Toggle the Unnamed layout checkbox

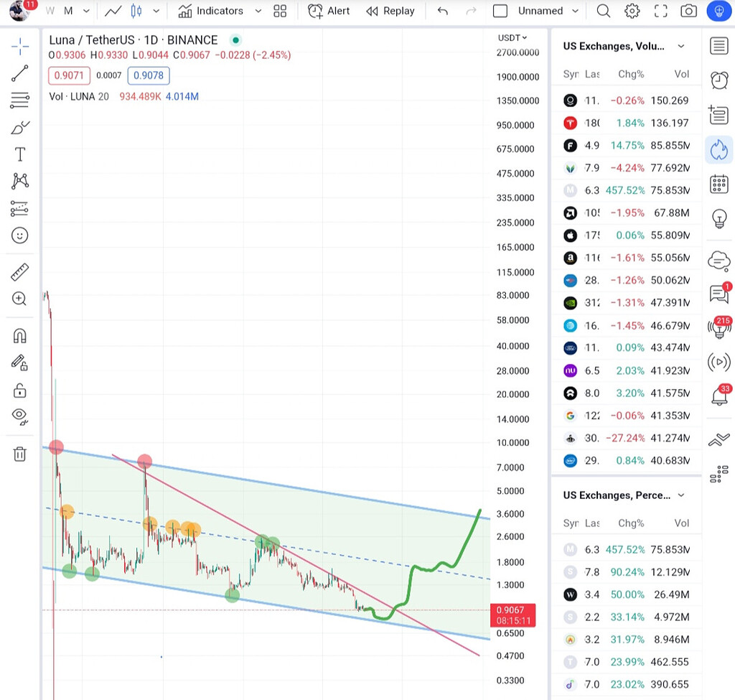(500, 11)
